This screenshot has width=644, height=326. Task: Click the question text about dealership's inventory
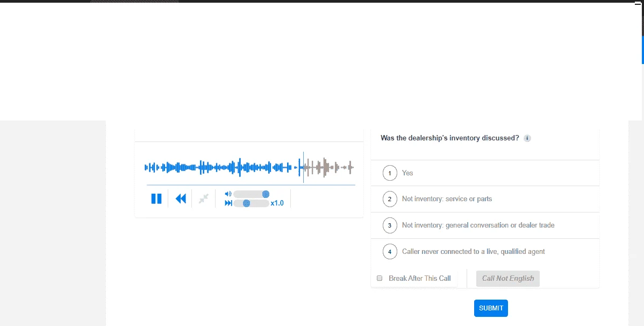pos(450,138)
